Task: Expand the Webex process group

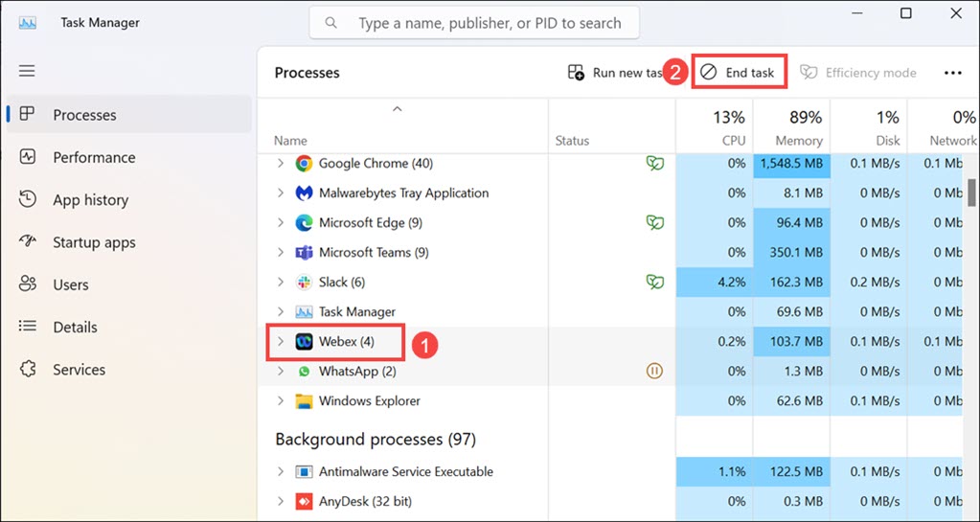Action: (281, 342)
